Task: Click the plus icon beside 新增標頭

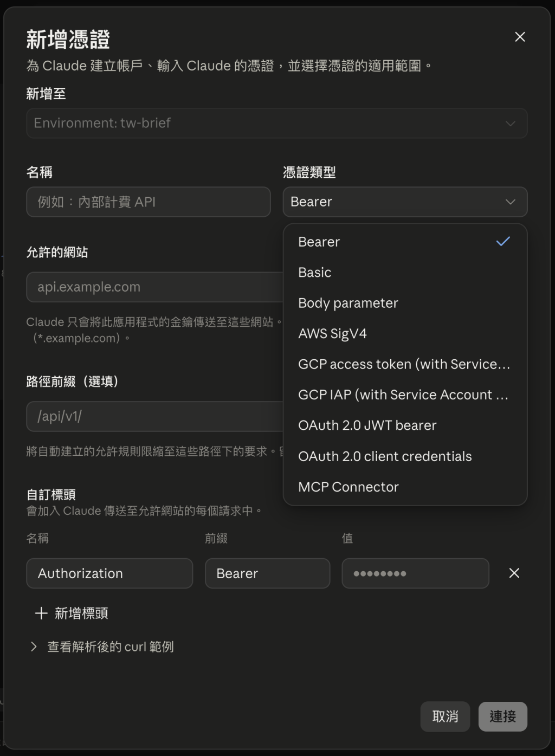Action: pyautogui.click(x=41, y=613)
